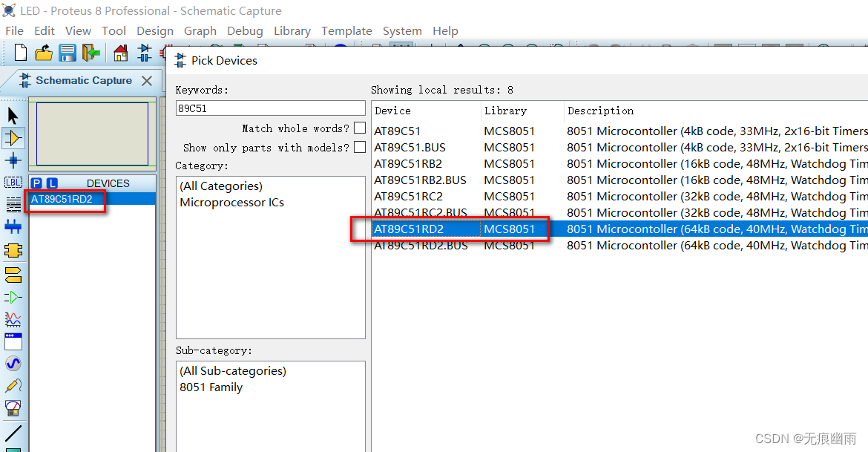Screen dimensions: 868x452
Task: Select the Component Mode tool
Action: 13,138
